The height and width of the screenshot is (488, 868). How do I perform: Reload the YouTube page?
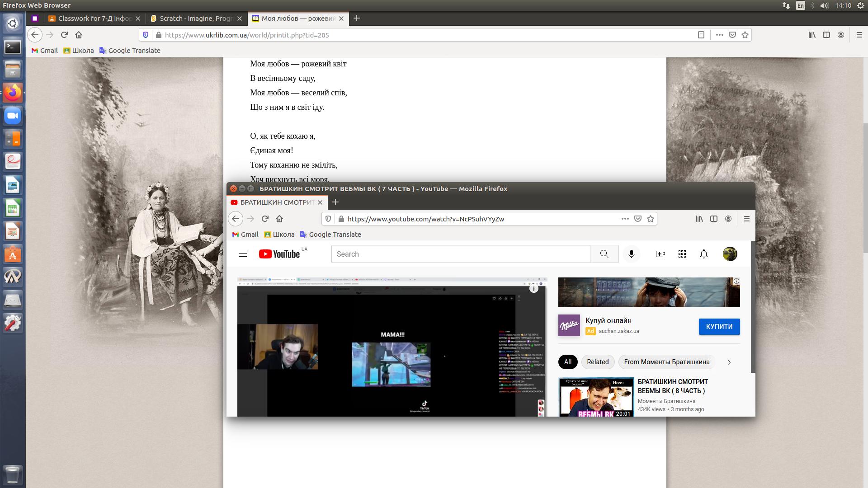[x=265, y=219]
